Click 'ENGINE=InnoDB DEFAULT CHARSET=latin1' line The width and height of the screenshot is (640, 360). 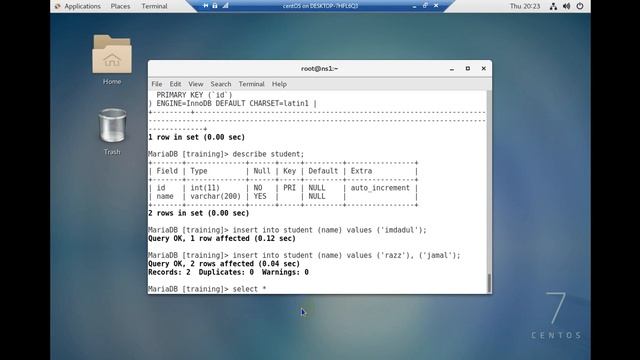pos(233,103)
